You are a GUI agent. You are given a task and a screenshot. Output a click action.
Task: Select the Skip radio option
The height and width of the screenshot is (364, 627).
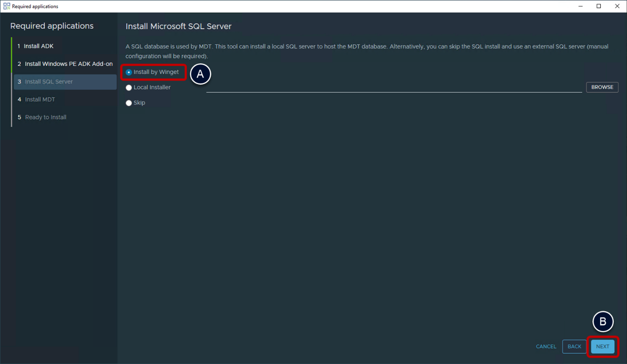pyautogui.click(x=129, y=103)
